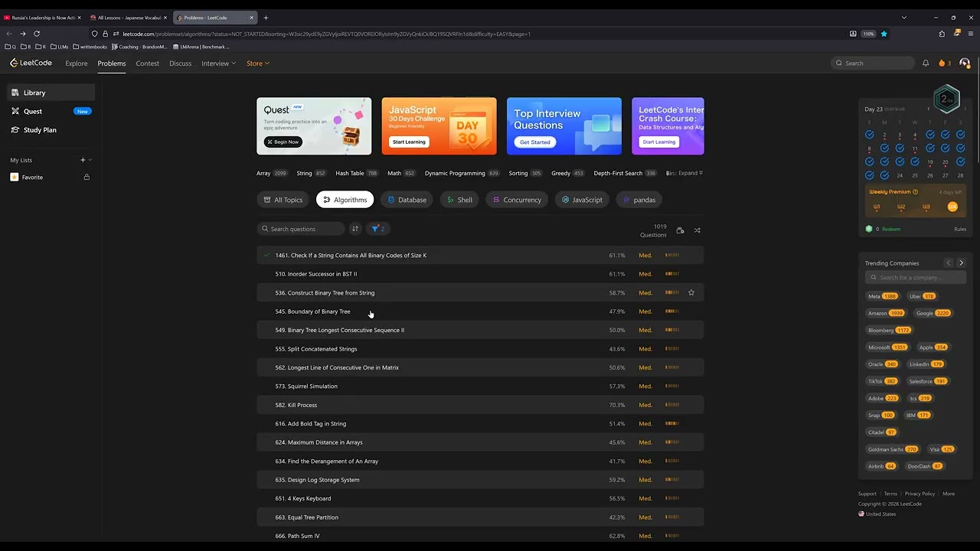This screenshot has height=551, width=980.
Task: Switch to the Japanese Vocabulary browser tab
Action: click(x=128, y=18)
